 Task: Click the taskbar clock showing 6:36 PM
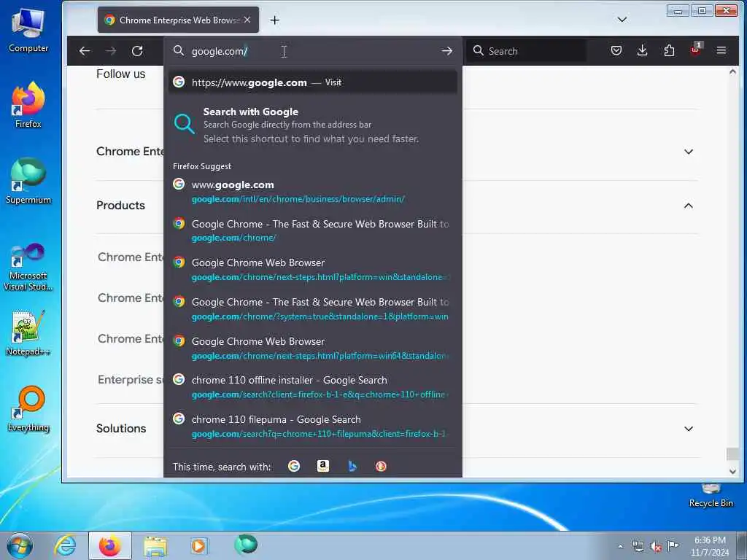coord(710,546)
